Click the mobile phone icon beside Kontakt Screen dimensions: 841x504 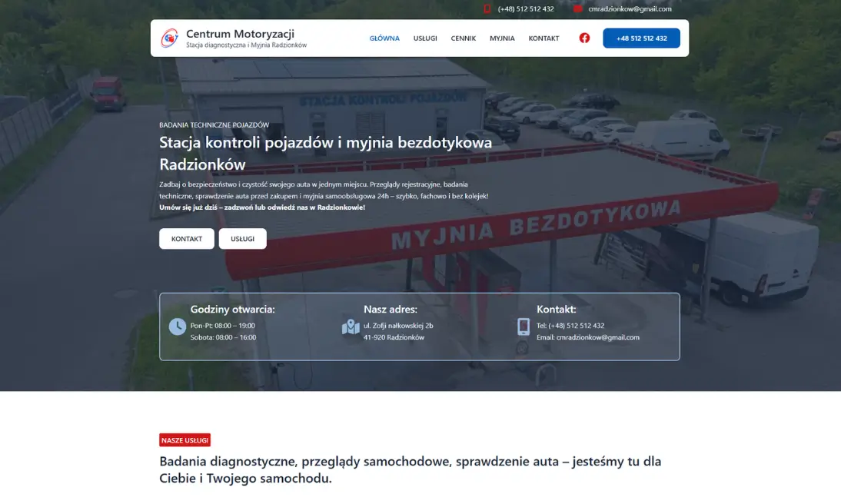tap(524, 327)
